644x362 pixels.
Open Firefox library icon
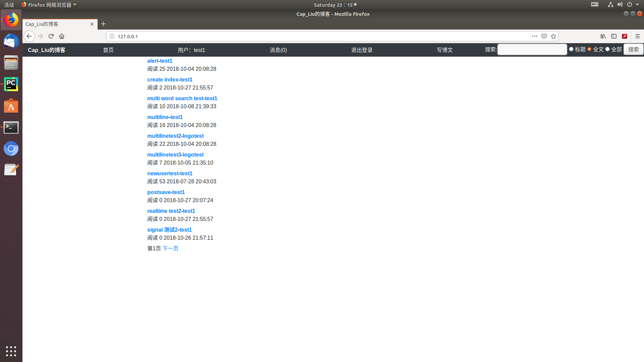(603, 36)
